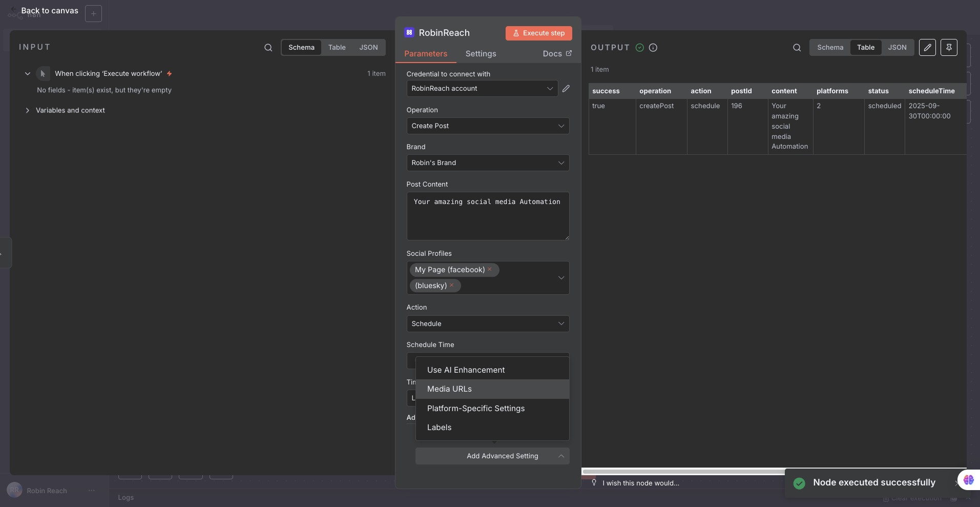Switch OUTPUT view to Schema

830,48
